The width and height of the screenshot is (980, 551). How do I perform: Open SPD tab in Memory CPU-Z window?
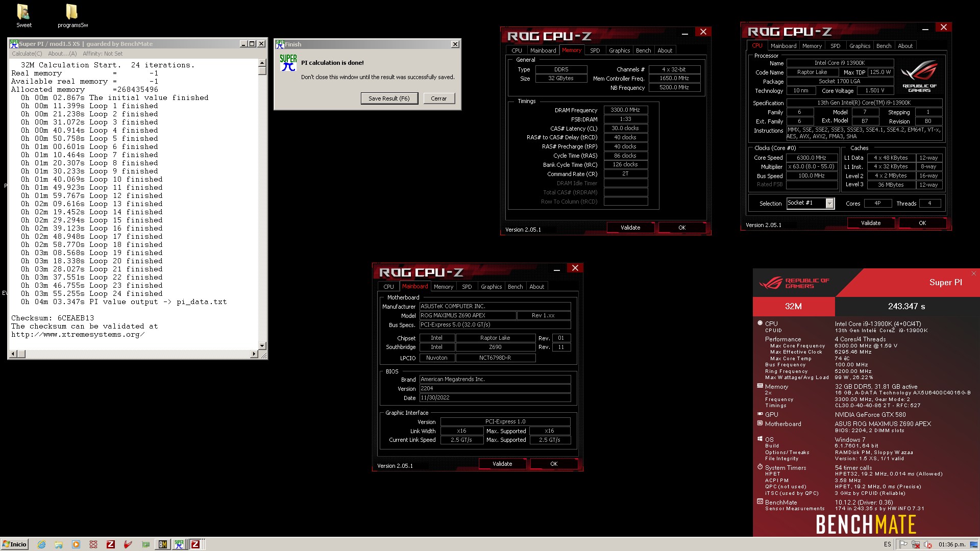point(595,51)
